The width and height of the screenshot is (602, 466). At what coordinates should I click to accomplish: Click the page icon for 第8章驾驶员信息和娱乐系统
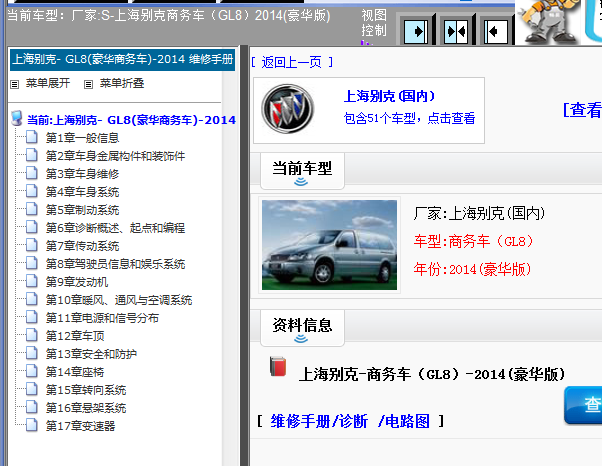point(31,263)
